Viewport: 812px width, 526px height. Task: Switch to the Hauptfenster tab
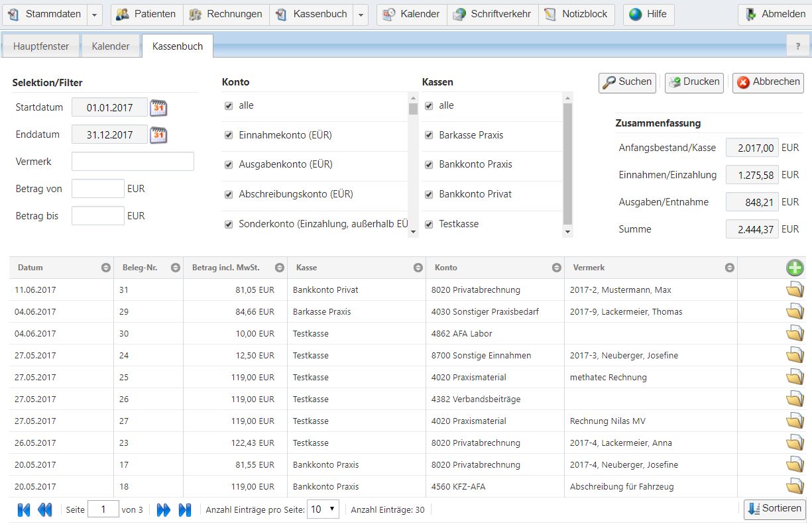[x=41, y=46]
